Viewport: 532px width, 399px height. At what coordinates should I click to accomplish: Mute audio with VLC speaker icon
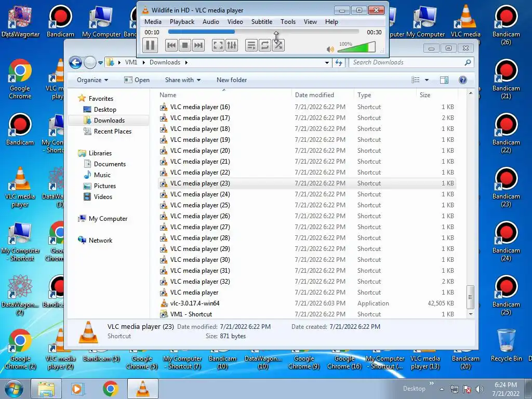coord(330,49)
